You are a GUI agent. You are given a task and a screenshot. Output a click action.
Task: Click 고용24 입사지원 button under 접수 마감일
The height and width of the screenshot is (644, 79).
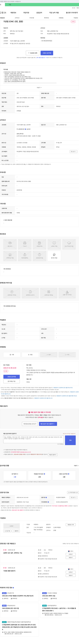pyautogui.click(x=12, y=377)
